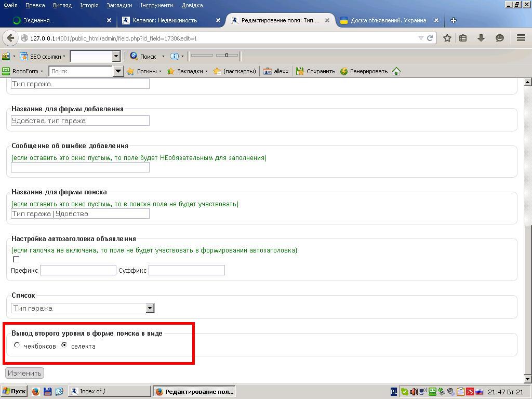
Task: Click the Префикс input field
Action: [78, 270]
